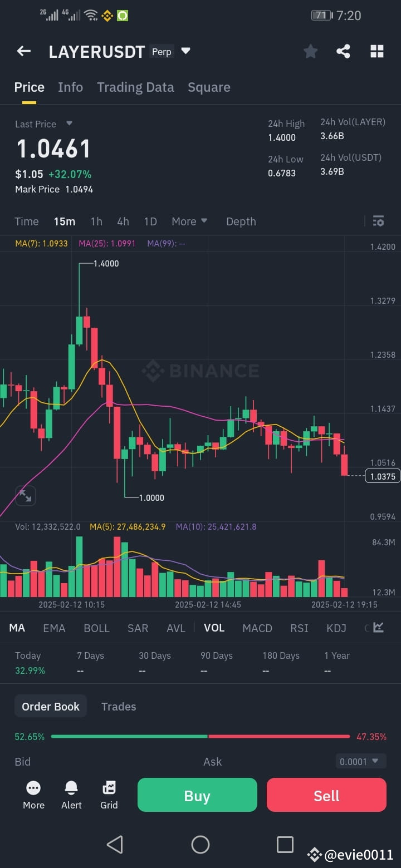Viewport: 401px width, 868px height.
Task: Switch to the Trading Data tab
Action: (x=135, y=87)
